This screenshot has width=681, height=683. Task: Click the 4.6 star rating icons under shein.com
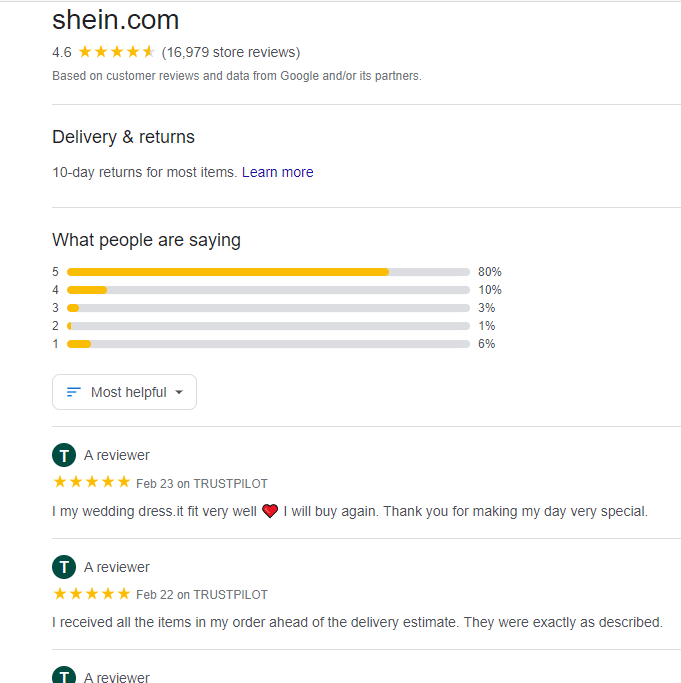tap(116, 52)
